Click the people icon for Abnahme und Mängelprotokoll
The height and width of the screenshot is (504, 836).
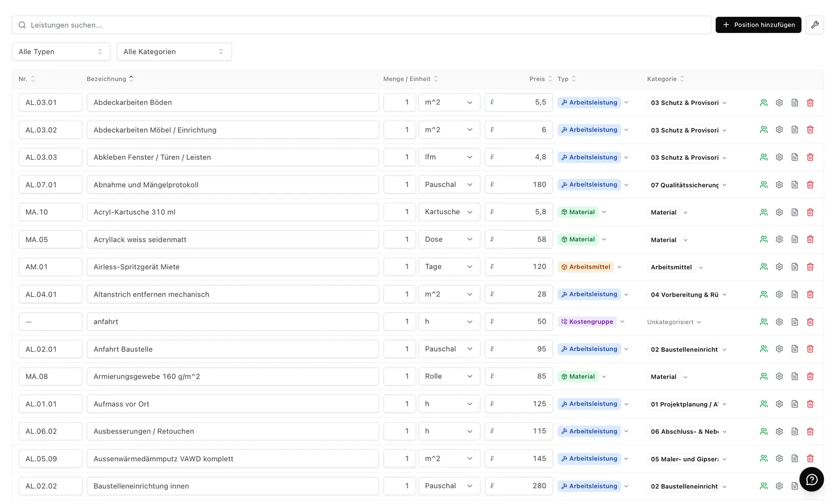click(x=763, y=185)
